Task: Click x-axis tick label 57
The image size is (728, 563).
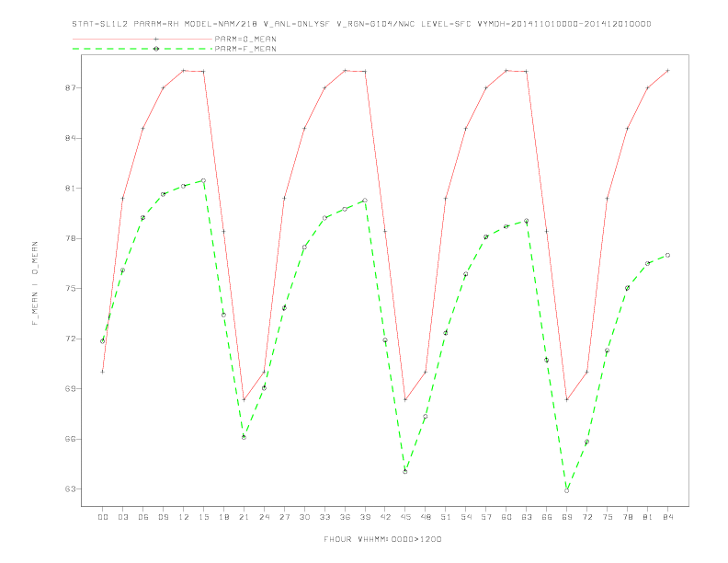Action: point(486,517)
